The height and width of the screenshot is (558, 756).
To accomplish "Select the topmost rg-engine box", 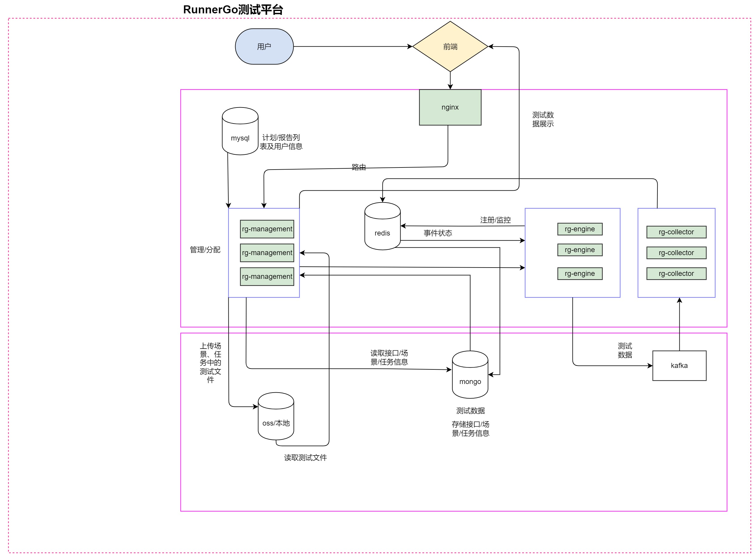I will point(580,229).
